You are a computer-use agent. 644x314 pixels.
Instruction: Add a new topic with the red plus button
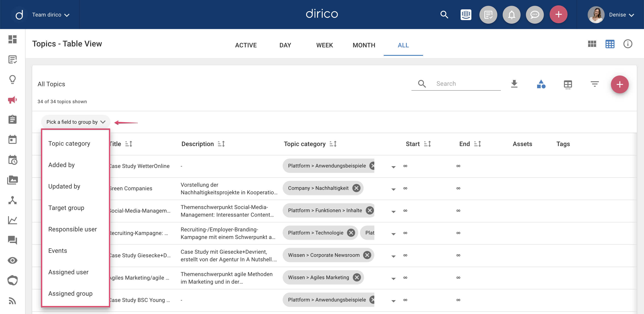click(x=619, y=84)
